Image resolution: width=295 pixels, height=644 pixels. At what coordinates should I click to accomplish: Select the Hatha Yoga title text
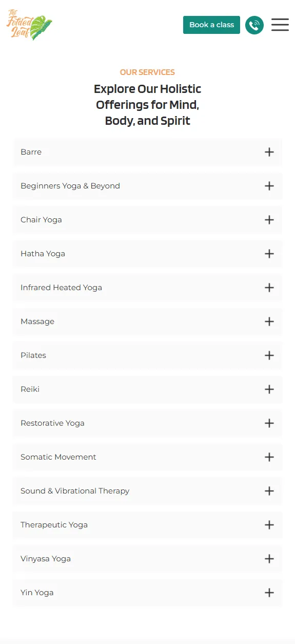(43, 254)
